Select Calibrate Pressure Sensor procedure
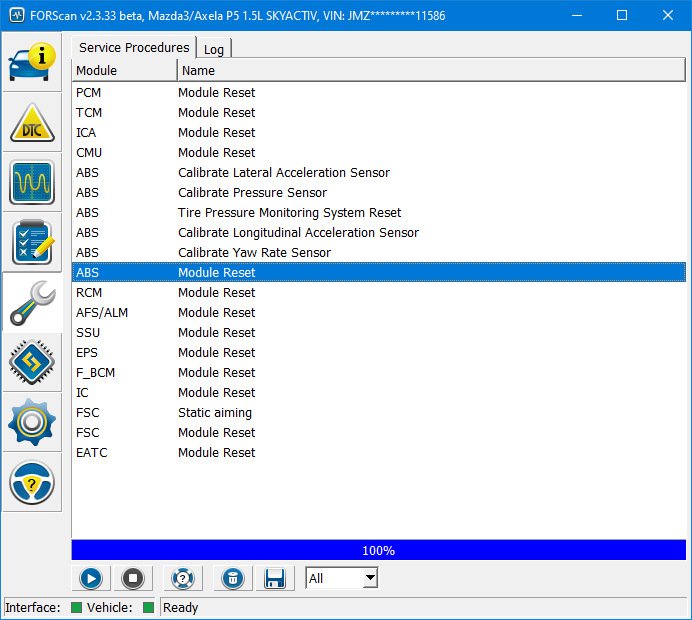The height and width of the screenshot is (620, 692). [x=379, y=192]
